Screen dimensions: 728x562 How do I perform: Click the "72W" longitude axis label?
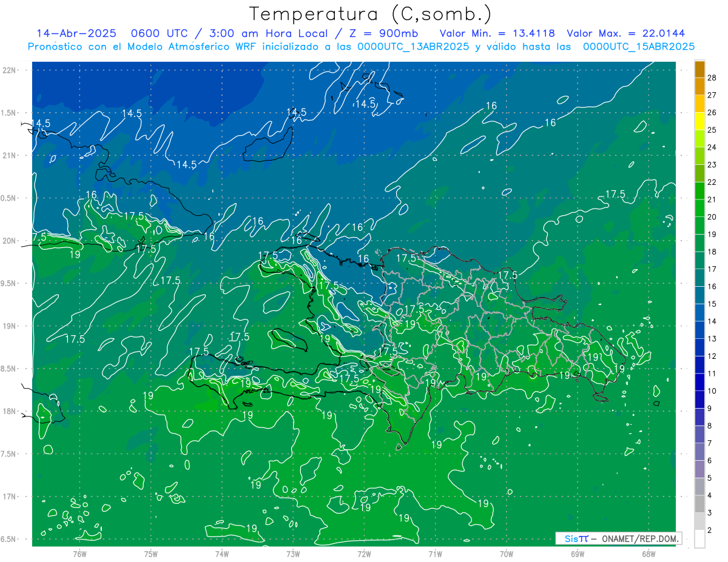364,554
